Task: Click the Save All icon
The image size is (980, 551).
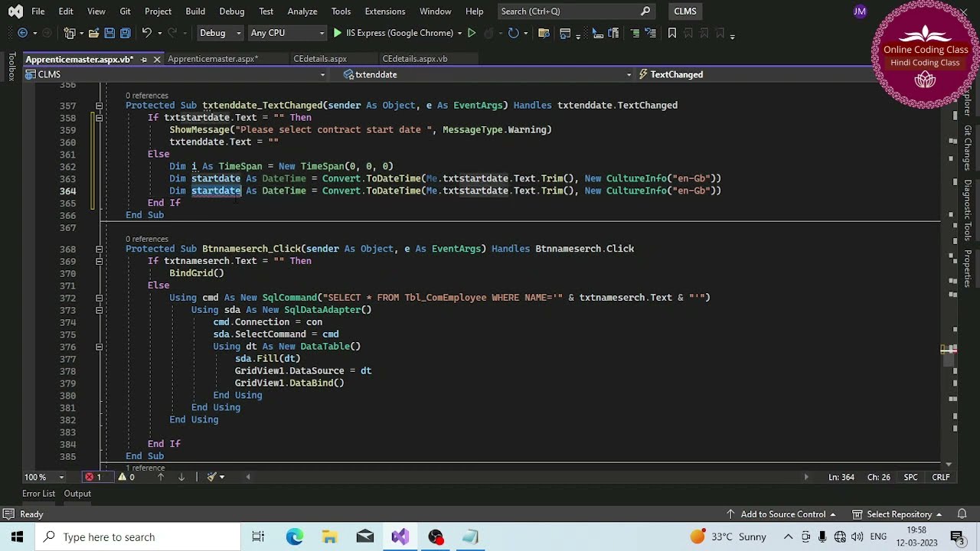Action: [126, 33]
